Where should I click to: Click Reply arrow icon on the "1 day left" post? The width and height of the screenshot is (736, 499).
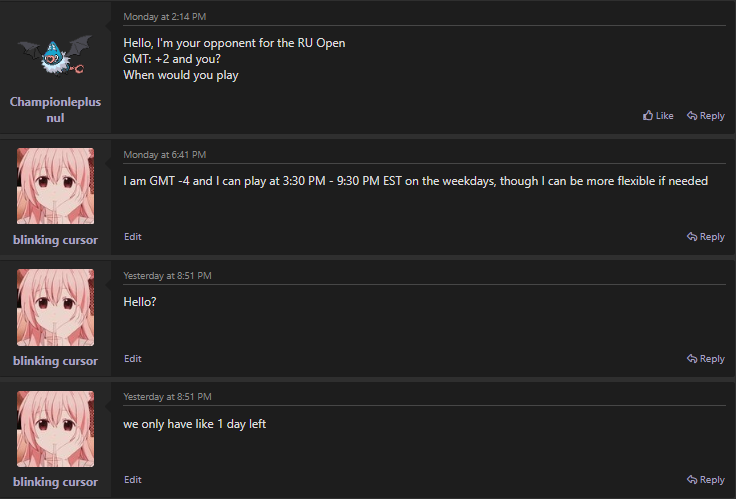click(x=693, y=480)
